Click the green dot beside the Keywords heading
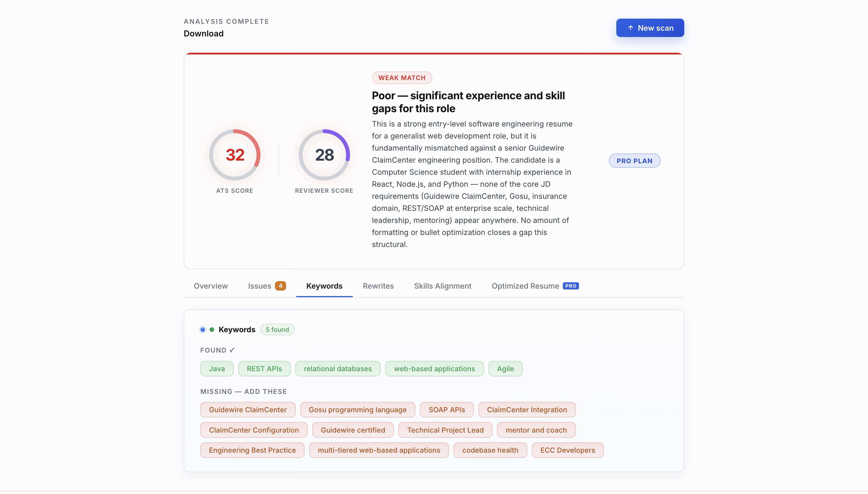868x494 pixels. pyautogui.click(x=212, y=329)
